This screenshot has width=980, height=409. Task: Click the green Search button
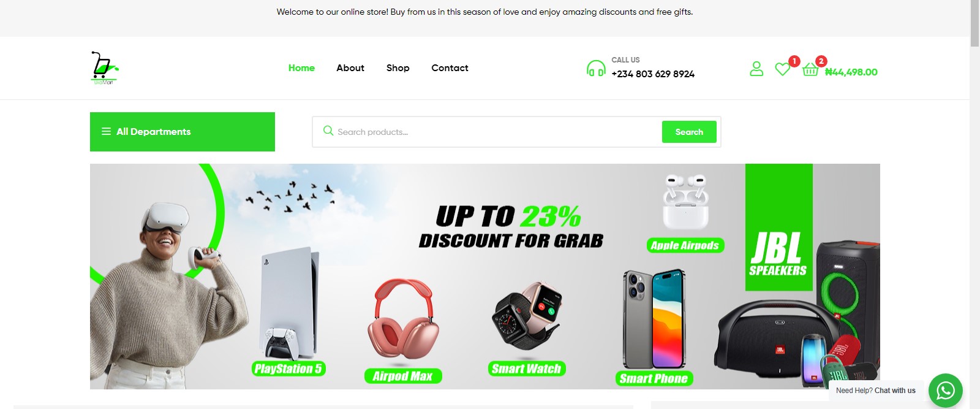[689, 132]
